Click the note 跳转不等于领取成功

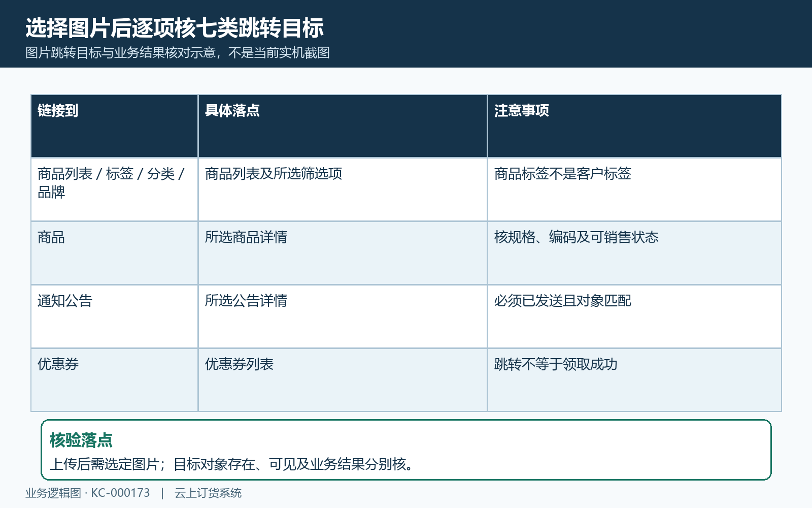pos(634,380)
